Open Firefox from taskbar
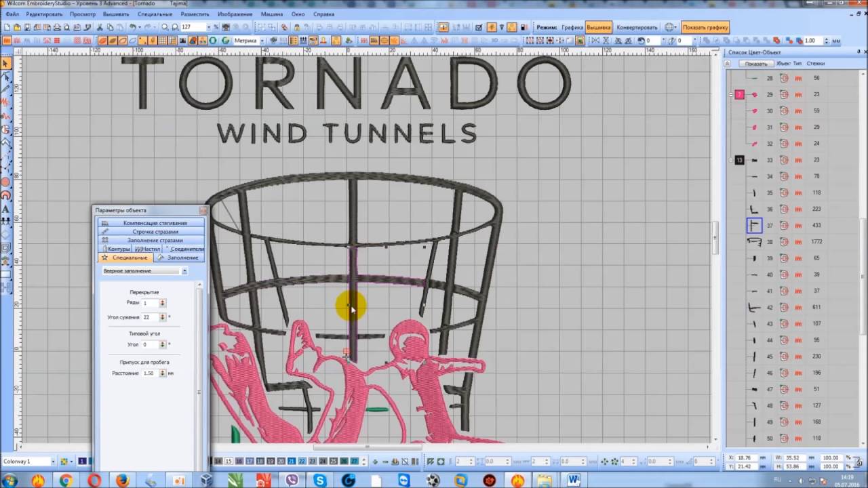The width and height of the screenshot is (868, 488). point(122,481)
